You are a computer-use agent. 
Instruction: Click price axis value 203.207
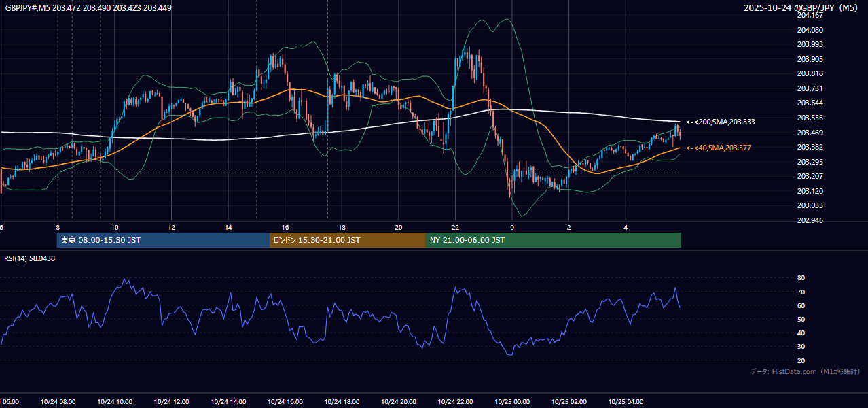click(x=810, y=176)
